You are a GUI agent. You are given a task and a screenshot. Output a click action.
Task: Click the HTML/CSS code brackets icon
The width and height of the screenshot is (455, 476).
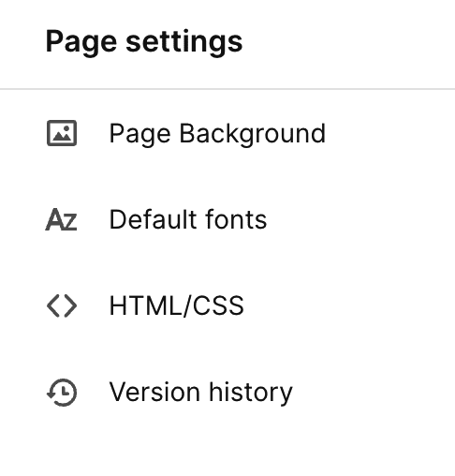click(62, 305)
